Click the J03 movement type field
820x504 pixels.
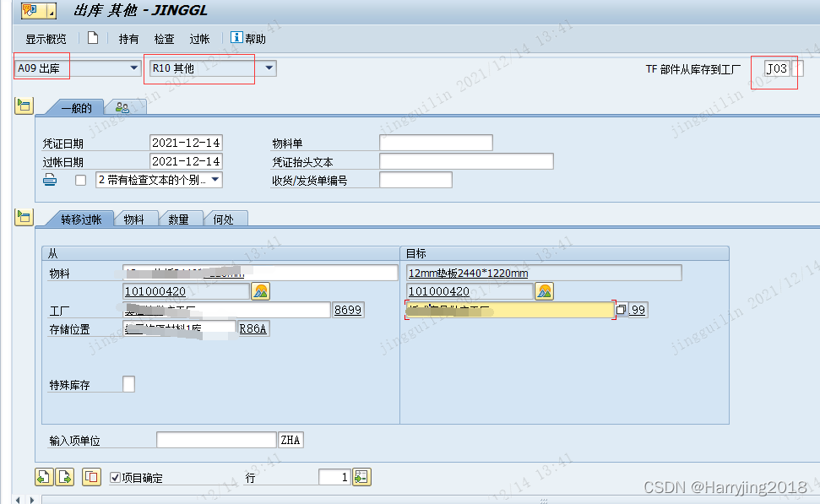777,68
